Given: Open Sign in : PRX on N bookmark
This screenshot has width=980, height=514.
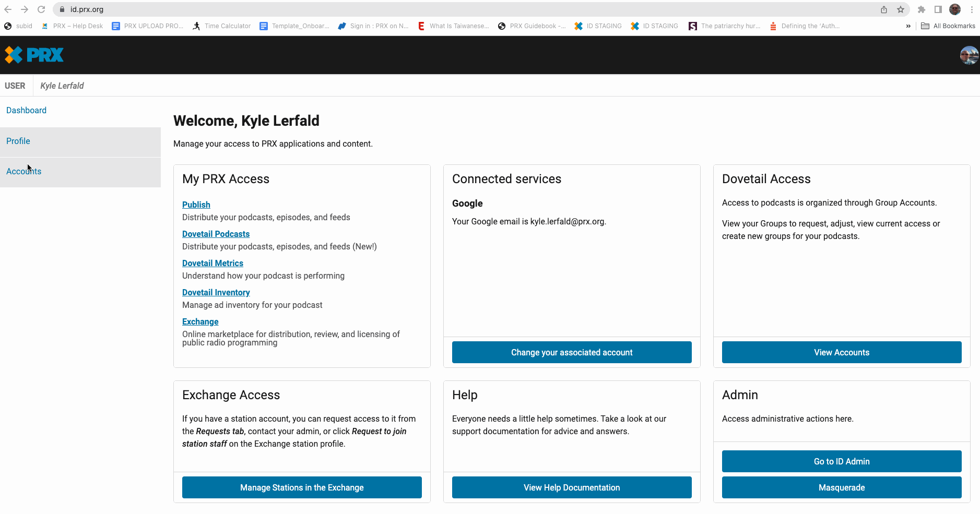Looking at the screenshot, I should point(373,26).
